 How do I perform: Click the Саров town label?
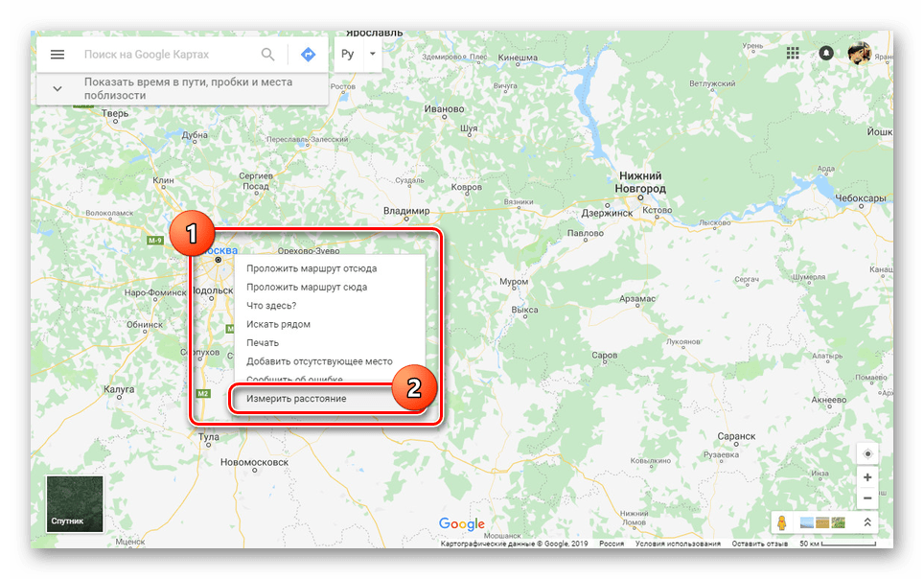point(604,355)
